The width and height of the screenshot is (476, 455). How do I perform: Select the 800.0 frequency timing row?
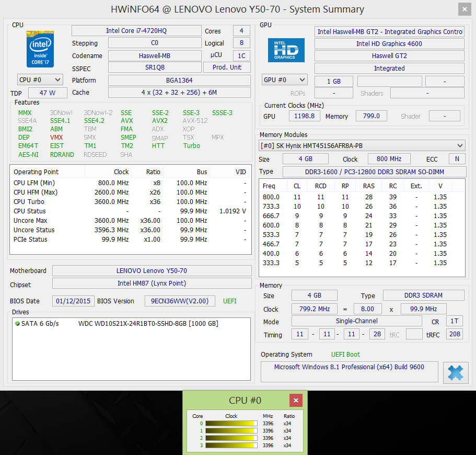pos(362,197)
